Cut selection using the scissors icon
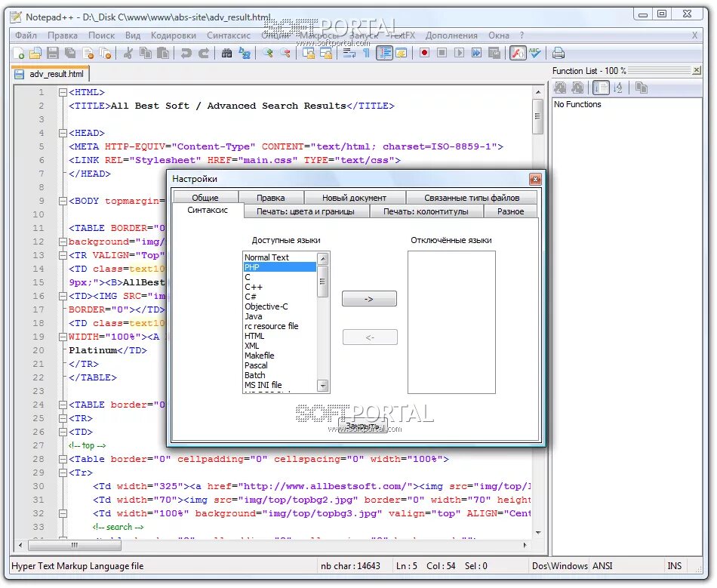Viewport: 717px width, 588px height. point(128,53)
